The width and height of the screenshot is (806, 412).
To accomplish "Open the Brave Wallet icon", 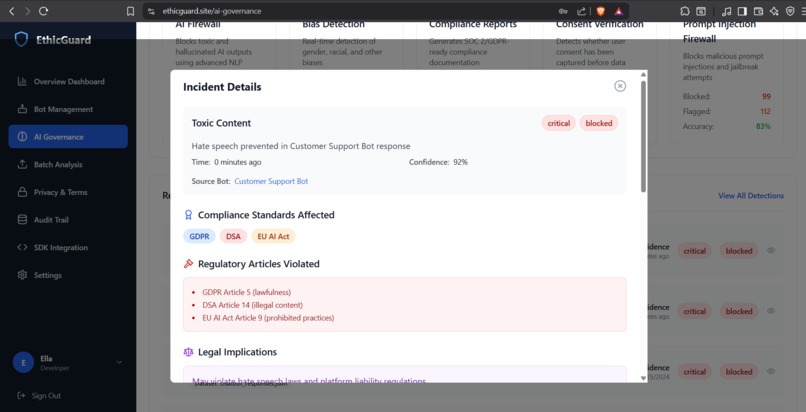I will 758,11.
